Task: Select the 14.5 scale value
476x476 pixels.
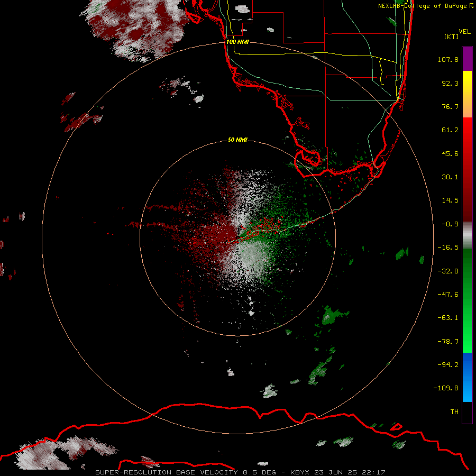Action: coord(450,200)
